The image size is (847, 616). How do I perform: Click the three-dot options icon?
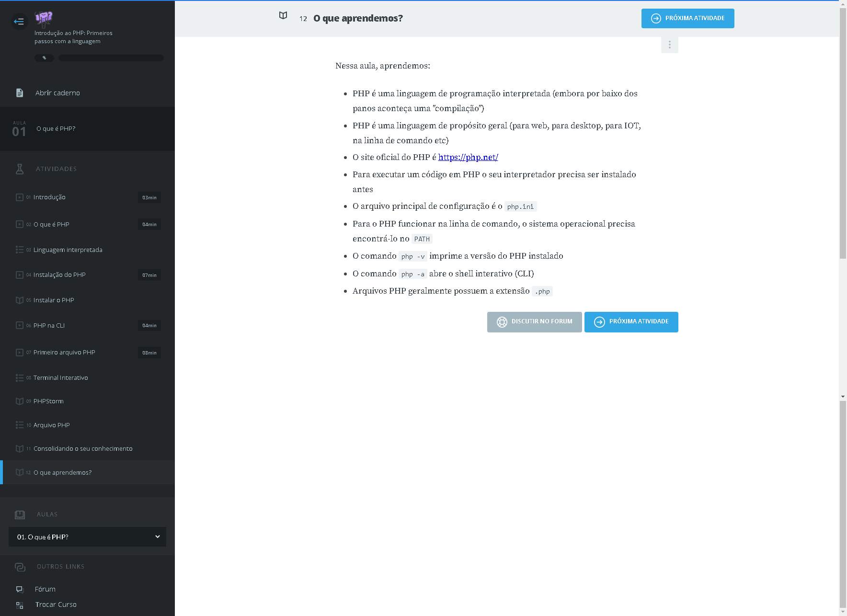point(669,45)
